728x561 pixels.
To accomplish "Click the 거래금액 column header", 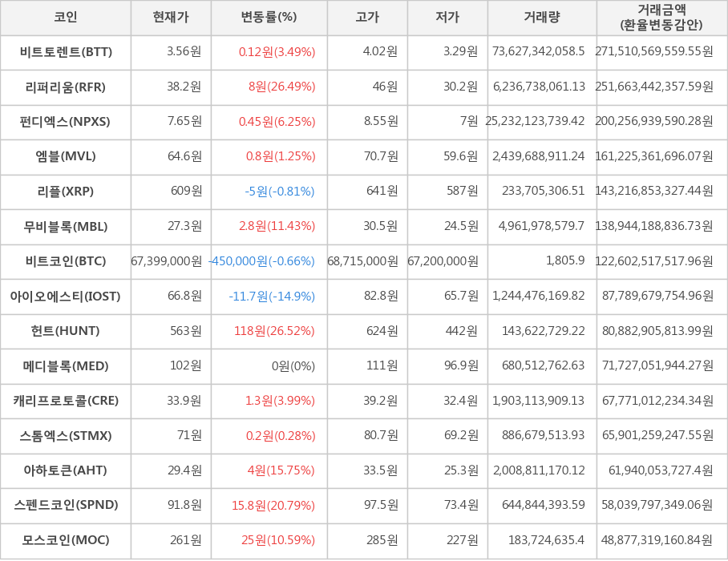I will [x=661, y=18].
